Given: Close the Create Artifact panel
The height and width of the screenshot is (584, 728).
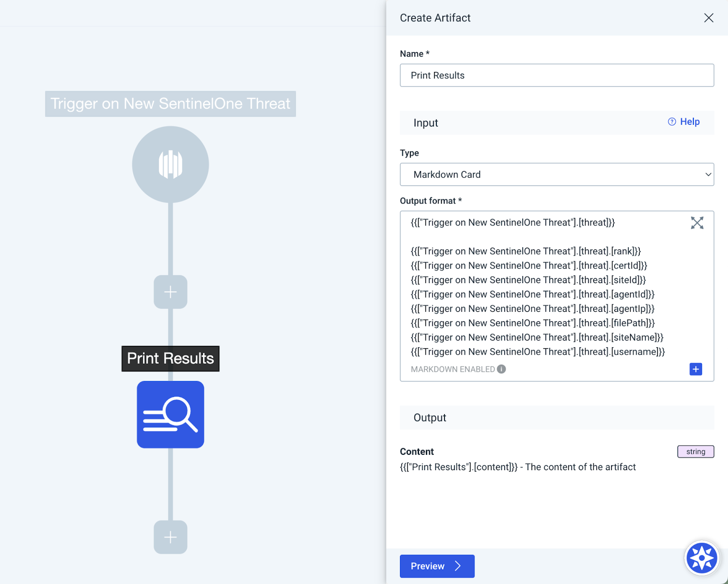Looking at the screenshot, I should 708,18.
